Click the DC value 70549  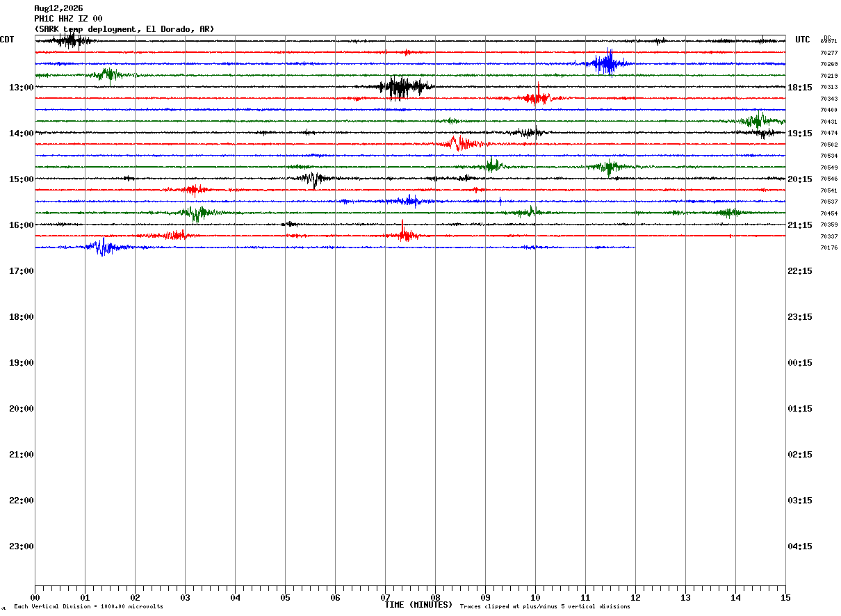click(828, 168)
